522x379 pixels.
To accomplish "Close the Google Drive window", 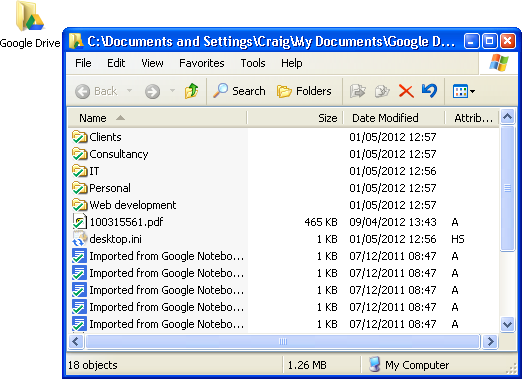I will (508, 41).
